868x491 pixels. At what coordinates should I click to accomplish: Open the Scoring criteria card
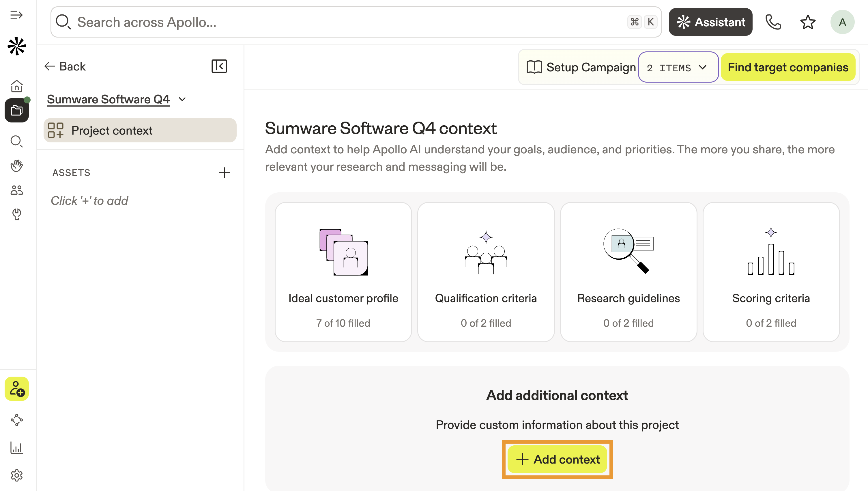[x=771, y=272]
